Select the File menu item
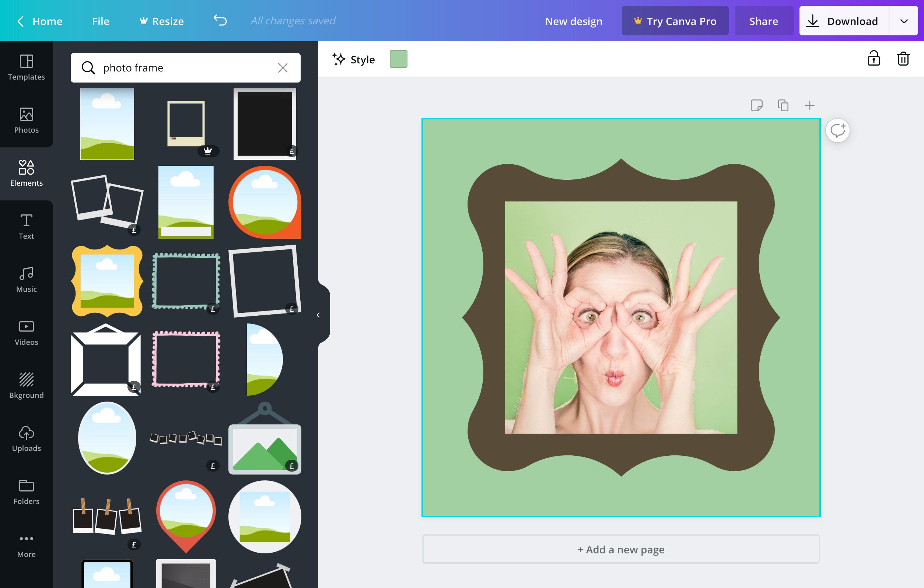924x588 pixels. [100, 20]
